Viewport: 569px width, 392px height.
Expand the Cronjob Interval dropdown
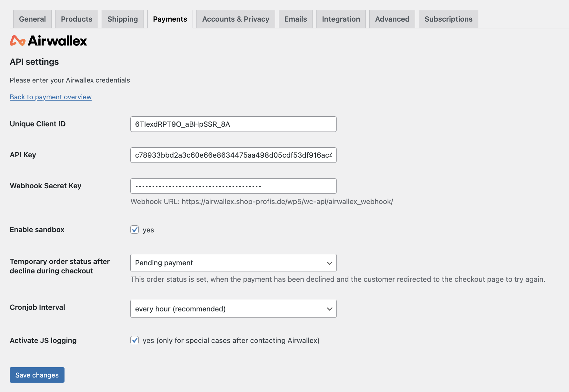tap(233, 309)
